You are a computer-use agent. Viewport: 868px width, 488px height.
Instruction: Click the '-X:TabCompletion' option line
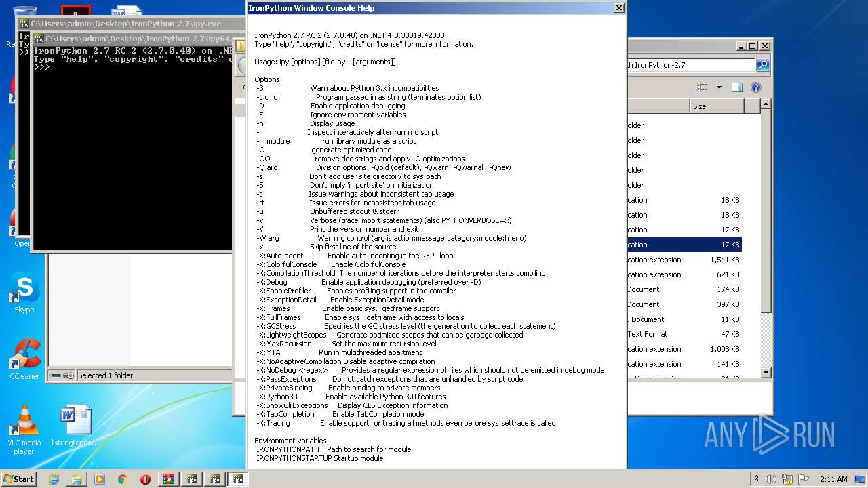pyautogui.click(x=340, y=414)
